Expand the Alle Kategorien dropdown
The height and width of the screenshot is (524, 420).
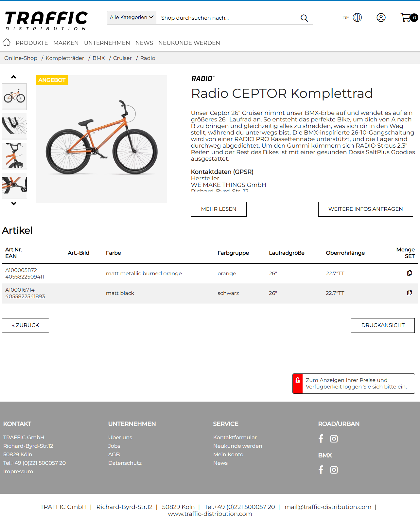tap(131, 18)
